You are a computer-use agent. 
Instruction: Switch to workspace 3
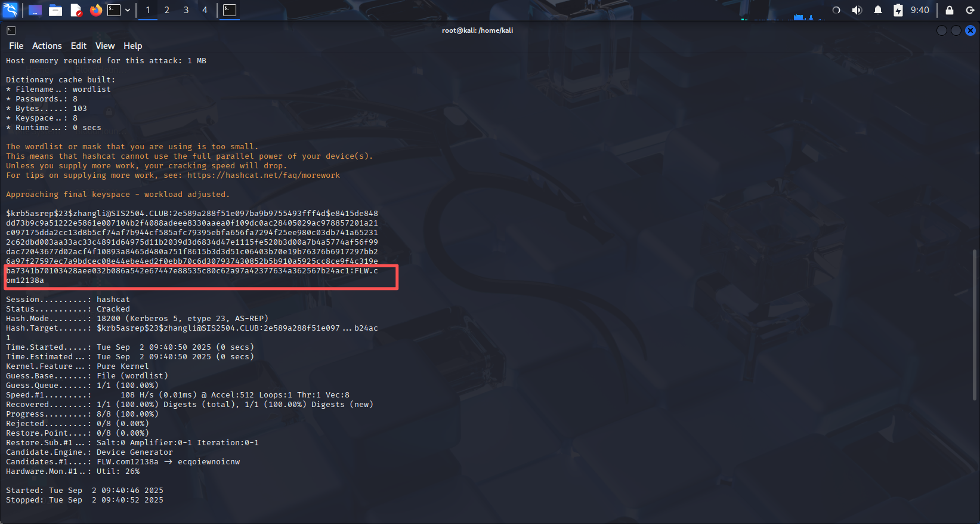pyautogui.click(x=186, y=10)
